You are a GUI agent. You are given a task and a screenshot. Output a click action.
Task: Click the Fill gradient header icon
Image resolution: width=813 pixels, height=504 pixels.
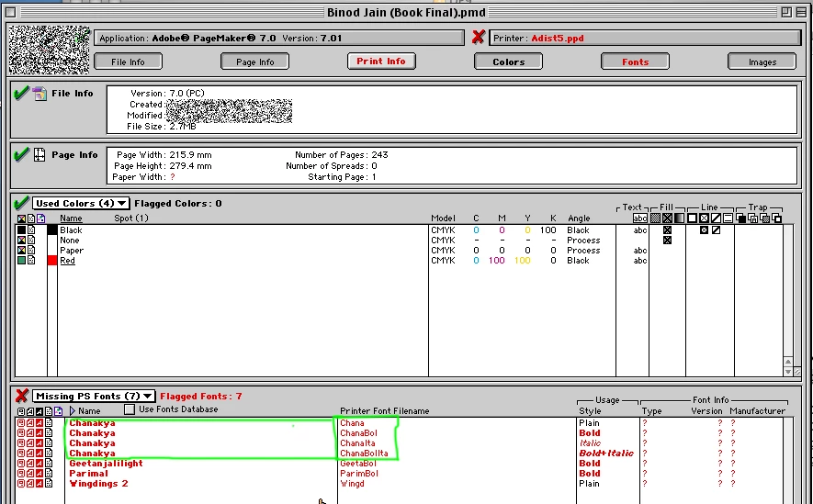pyautogui.click(x=679, y=218)
